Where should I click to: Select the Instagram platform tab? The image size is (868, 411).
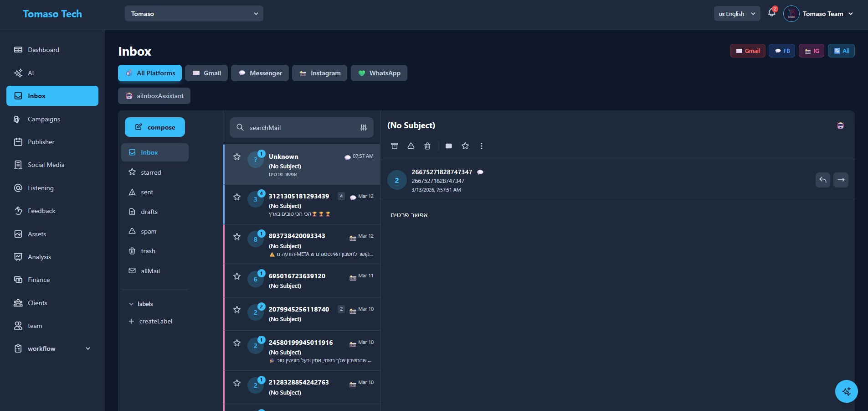pyautogui.click(x=319, y=73)
